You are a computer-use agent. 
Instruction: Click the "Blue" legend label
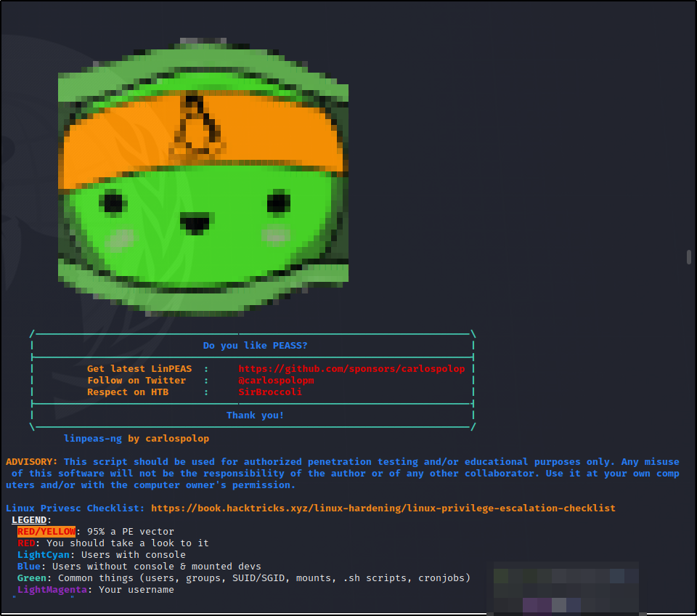pos(29,566)
